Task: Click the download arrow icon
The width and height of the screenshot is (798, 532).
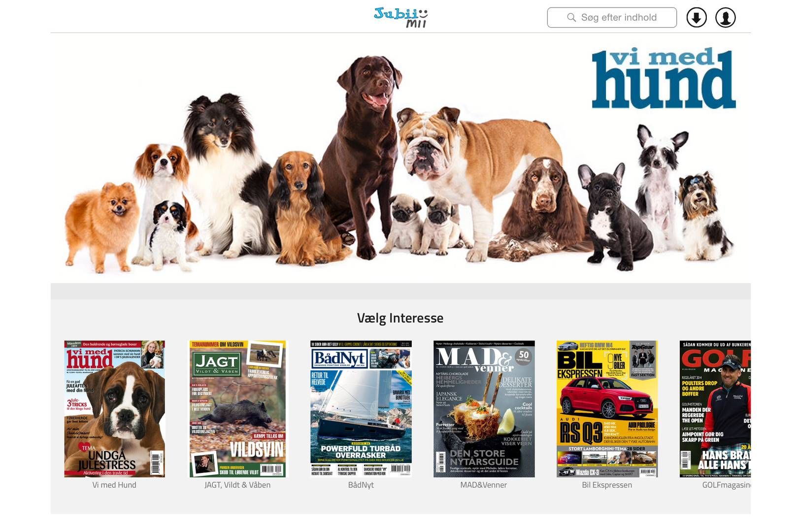Action: (x=696, y=18)
